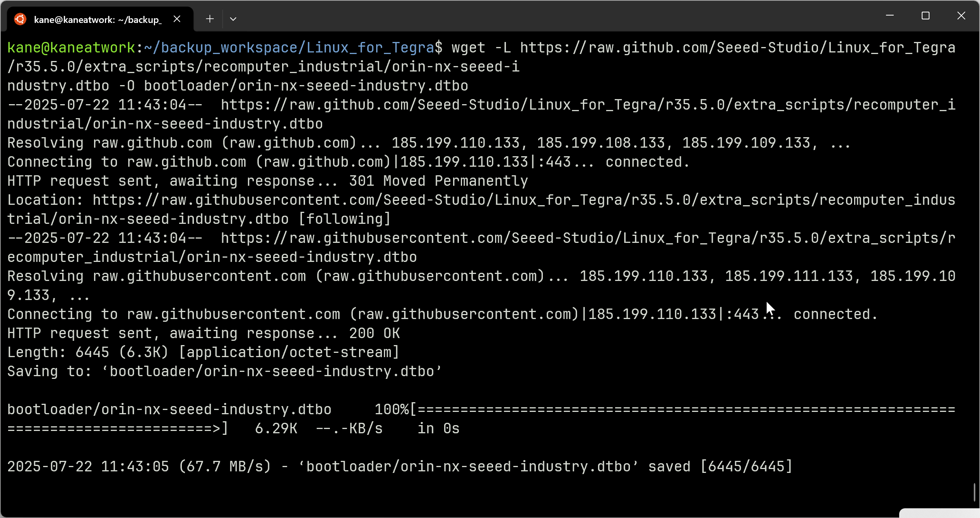
Task: Click the text '301 Moved Permanently'
Action: click(438, 181)
